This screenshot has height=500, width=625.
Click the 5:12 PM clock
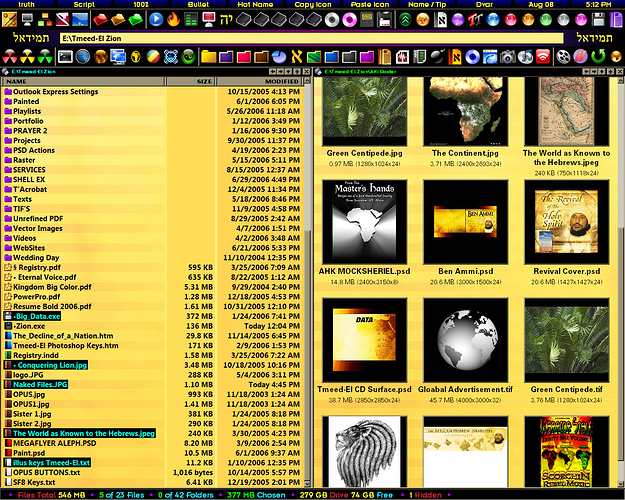598,4
